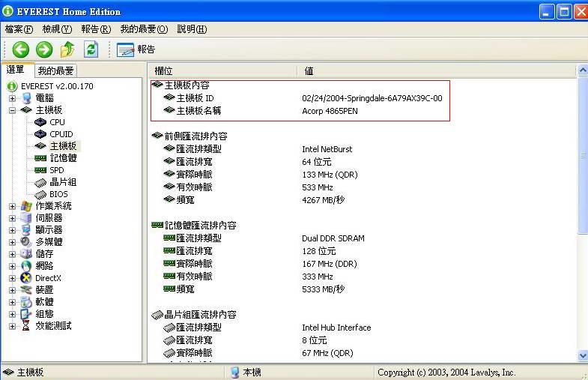This screenshot has width=588, height=380.
Task: Select the 記憶體 memory icon in tree
Action: 40,158
